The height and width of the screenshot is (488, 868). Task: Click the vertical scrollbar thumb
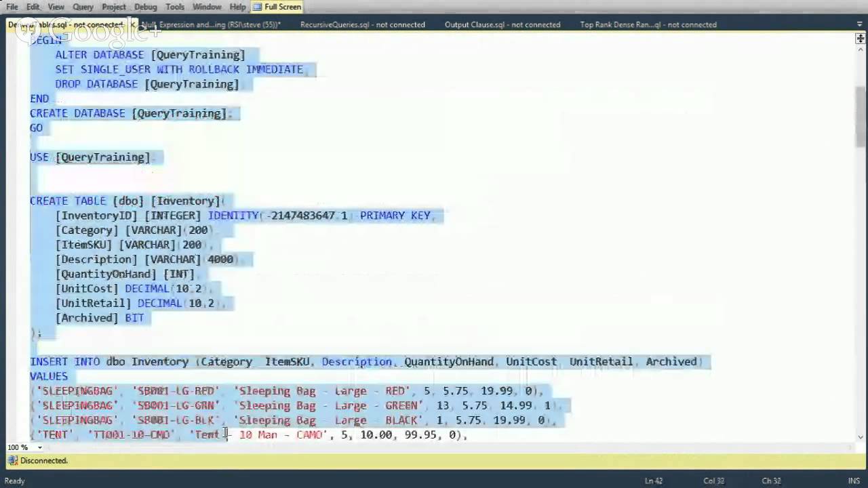click(860, 117)
